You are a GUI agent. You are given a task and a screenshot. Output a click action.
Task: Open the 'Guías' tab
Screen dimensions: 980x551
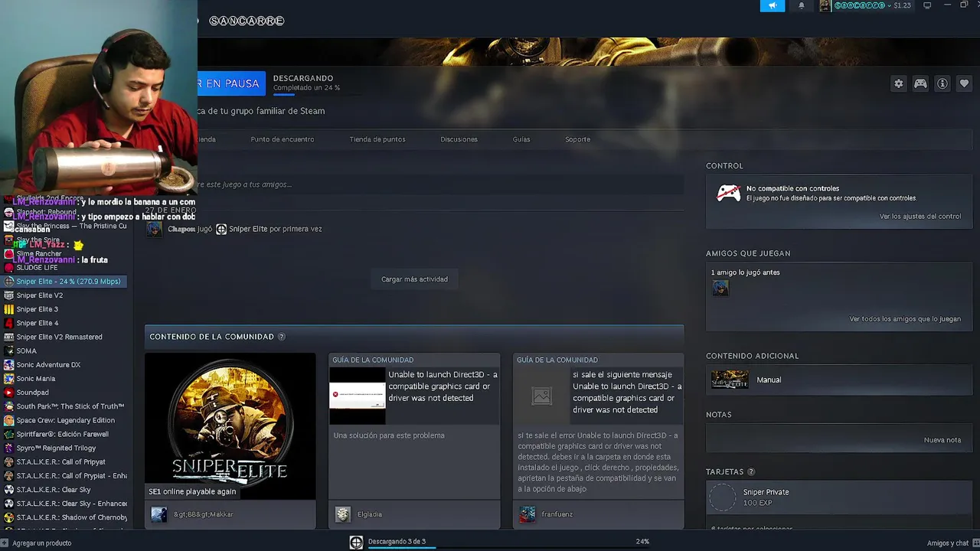click(521, 139)
